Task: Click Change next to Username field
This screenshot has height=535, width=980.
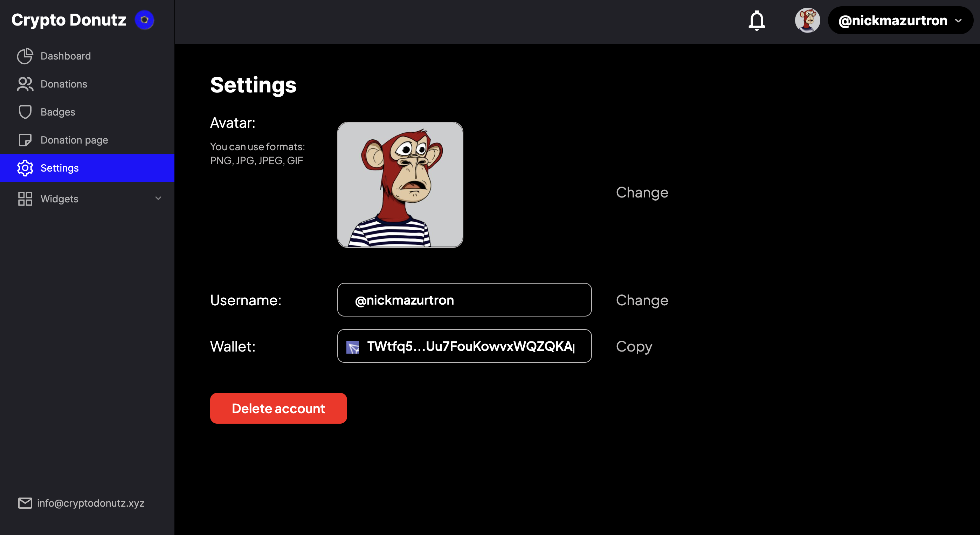Action: [642, 300]
